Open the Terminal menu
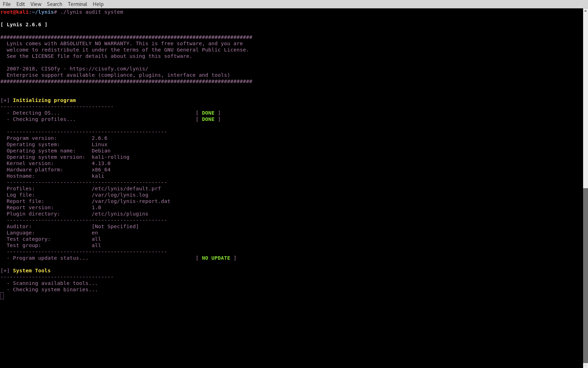Viewport: 588px width, 368px height. (77, 4)
